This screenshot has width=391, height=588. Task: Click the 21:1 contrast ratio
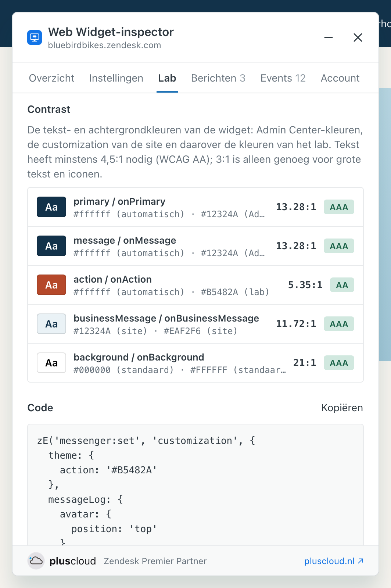[x=305, y=363]
